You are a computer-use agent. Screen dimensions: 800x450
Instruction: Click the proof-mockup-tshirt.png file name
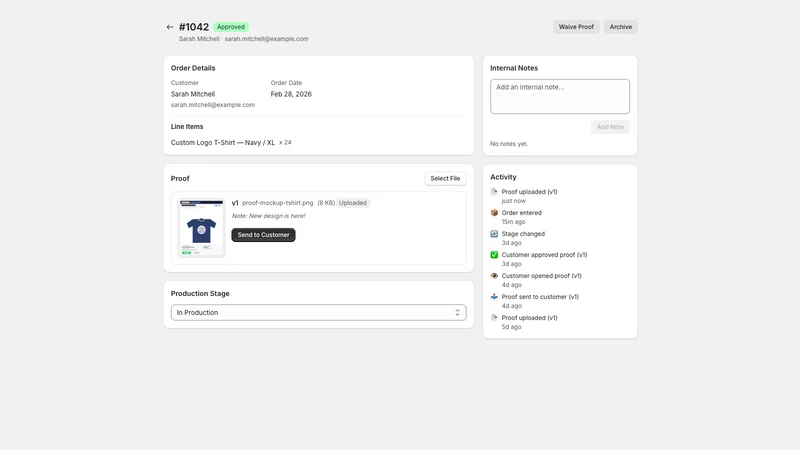(278, 203)
